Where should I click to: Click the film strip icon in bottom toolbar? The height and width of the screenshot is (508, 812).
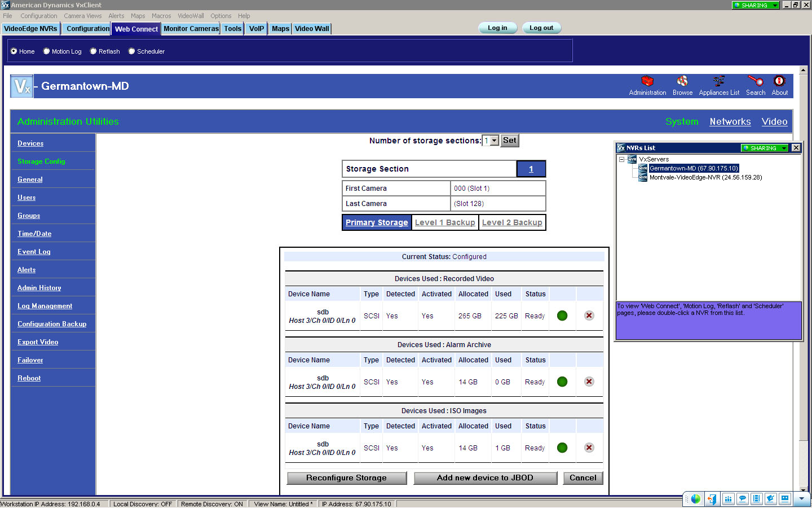(756, 499)
